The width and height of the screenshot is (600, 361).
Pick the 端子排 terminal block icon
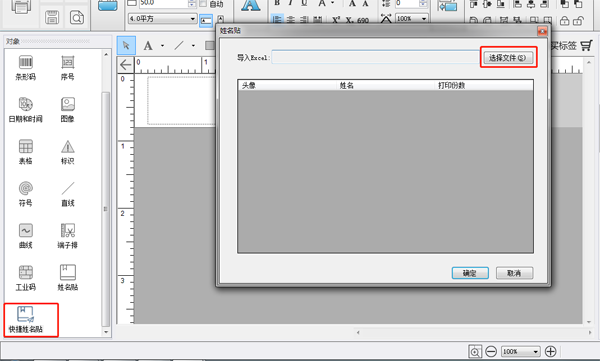[68, 236]
